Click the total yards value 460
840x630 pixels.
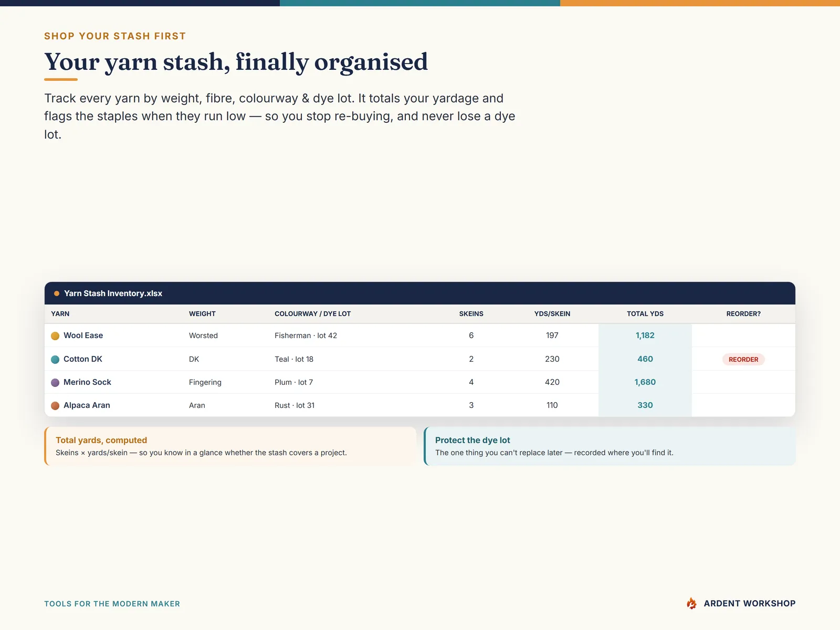point(645,359)
